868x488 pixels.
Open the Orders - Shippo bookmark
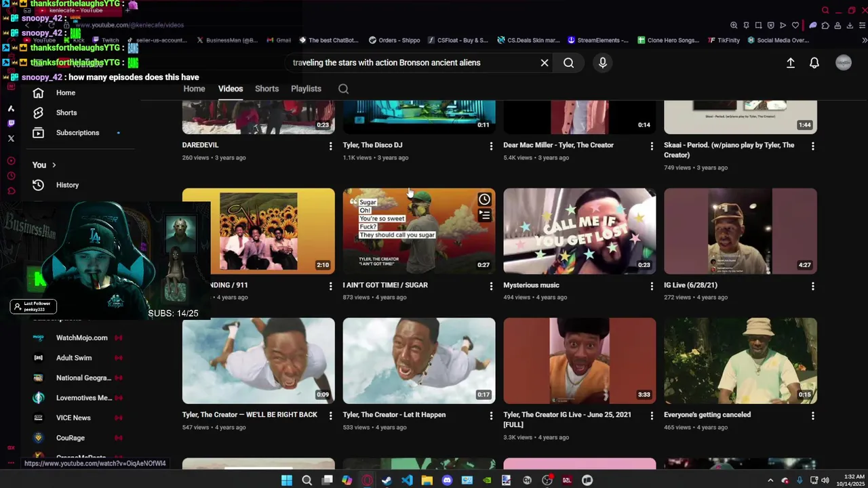[394, 40]
